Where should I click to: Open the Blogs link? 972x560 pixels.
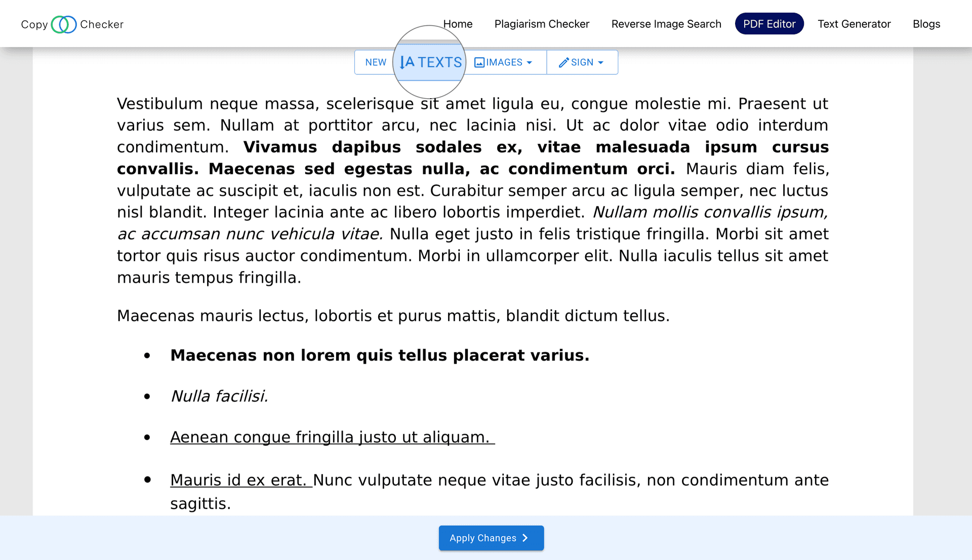coord(926,24)
